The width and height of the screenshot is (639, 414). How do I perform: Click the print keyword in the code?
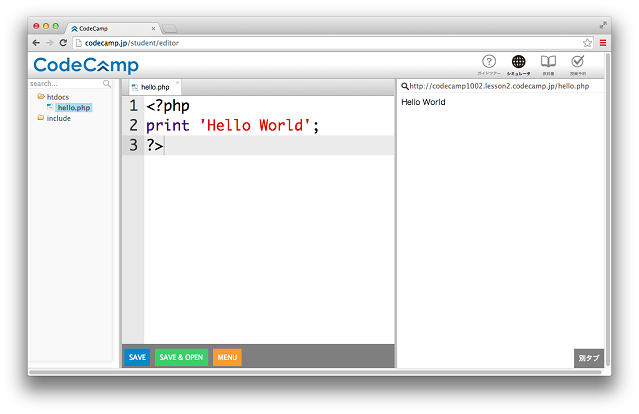point(168,126)
